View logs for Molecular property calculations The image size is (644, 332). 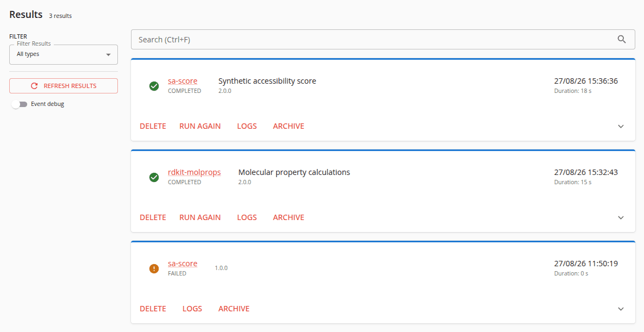[x=247, y=217]
